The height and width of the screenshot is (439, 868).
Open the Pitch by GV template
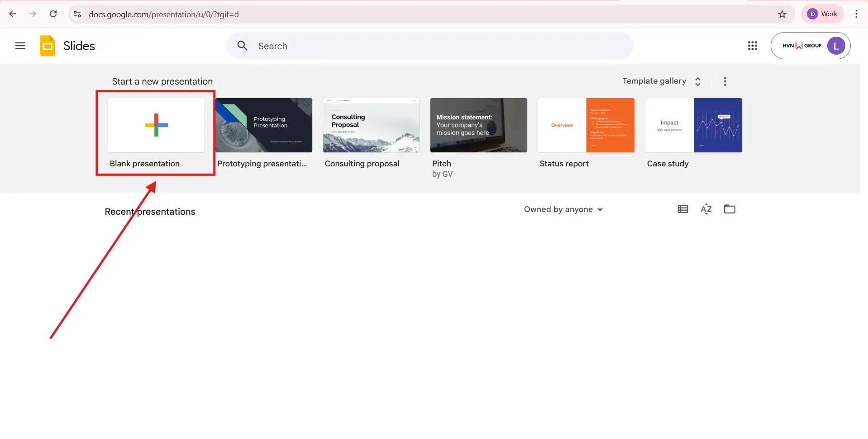click(x=478, y=125)
